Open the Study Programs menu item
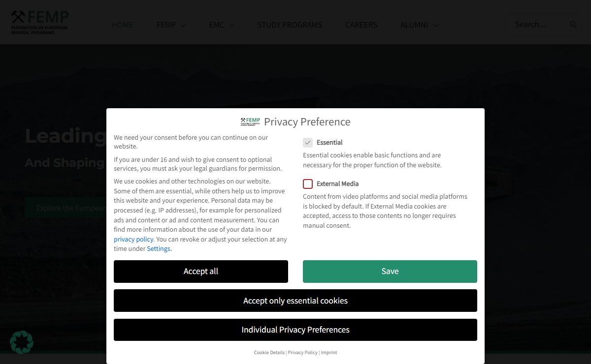Viewport: 591px width, 364px height. [290, 25]
